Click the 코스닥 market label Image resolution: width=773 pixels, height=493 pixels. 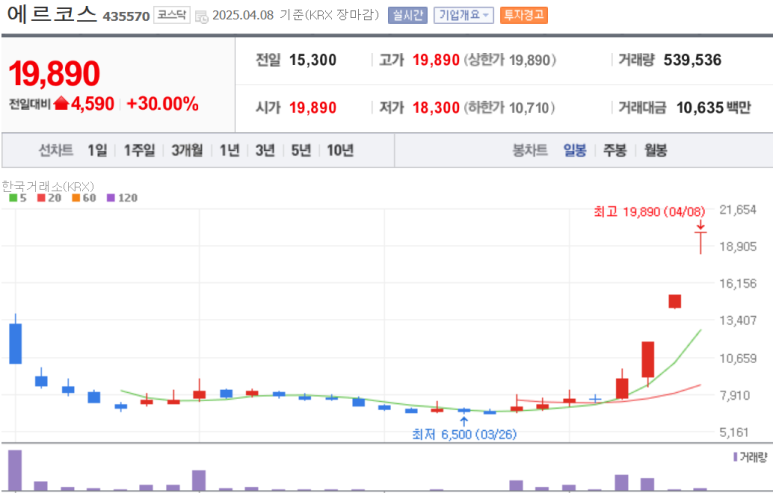(172, 15)
